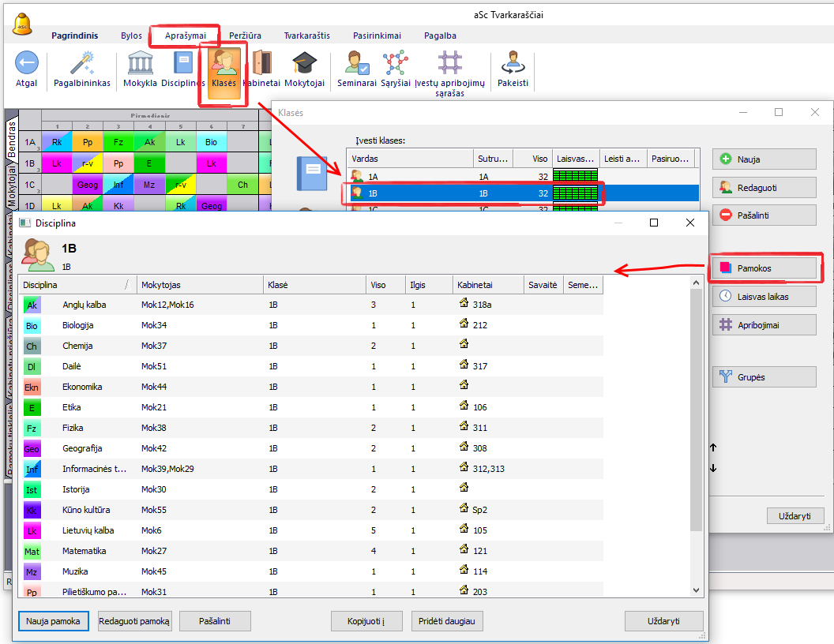Image resolution: width=834 pixels, height=644 pixels.
Task: Open the Mokykla school settings icon
Action: [x=140, y=65]
